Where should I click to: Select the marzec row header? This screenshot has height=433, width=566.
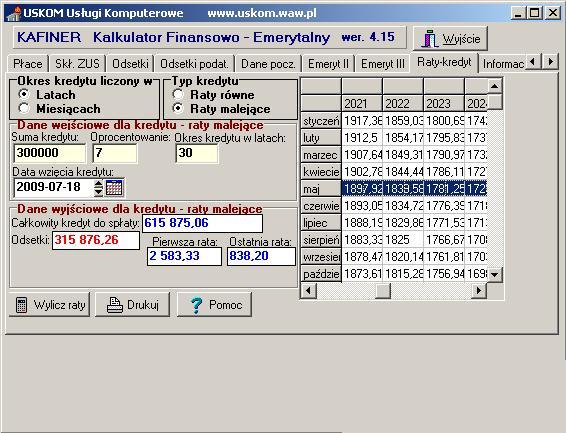click(321, 155)
